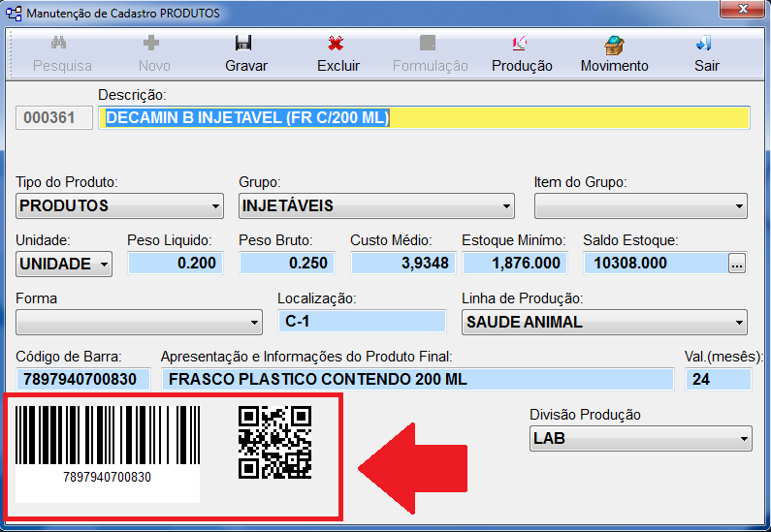Viewport: 771px width, 532px height.
Task: Expand the Unidade dropdown
Action: tap(64, 265)
